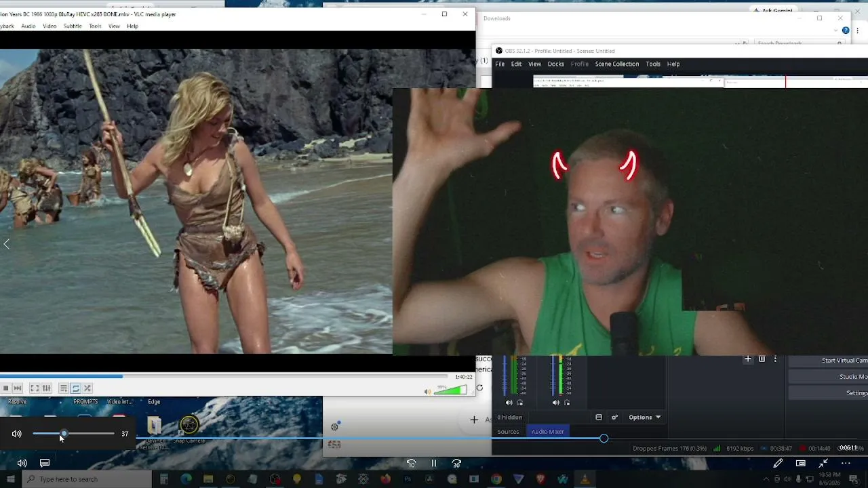Viewport: 868px width, 488px height.
Task: Exit fullscreen with the collapse arrows icon
Action: click(823, 463)
